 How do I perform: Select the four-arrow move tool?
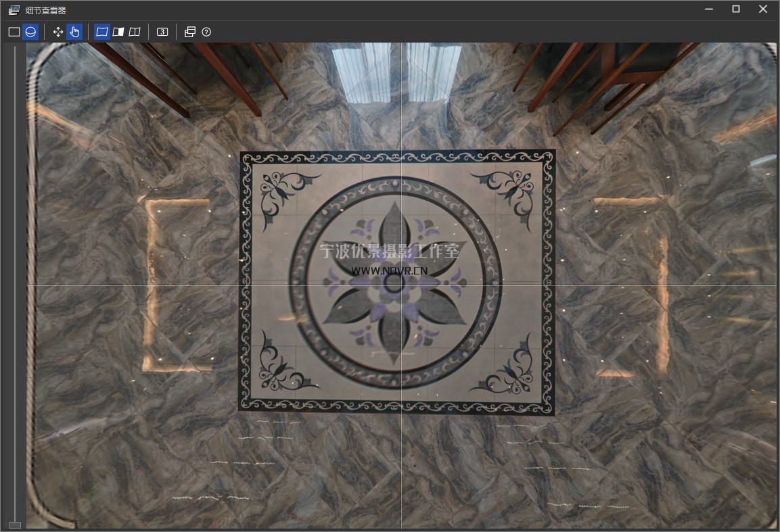pyautogui.click(x=58, y=32)
